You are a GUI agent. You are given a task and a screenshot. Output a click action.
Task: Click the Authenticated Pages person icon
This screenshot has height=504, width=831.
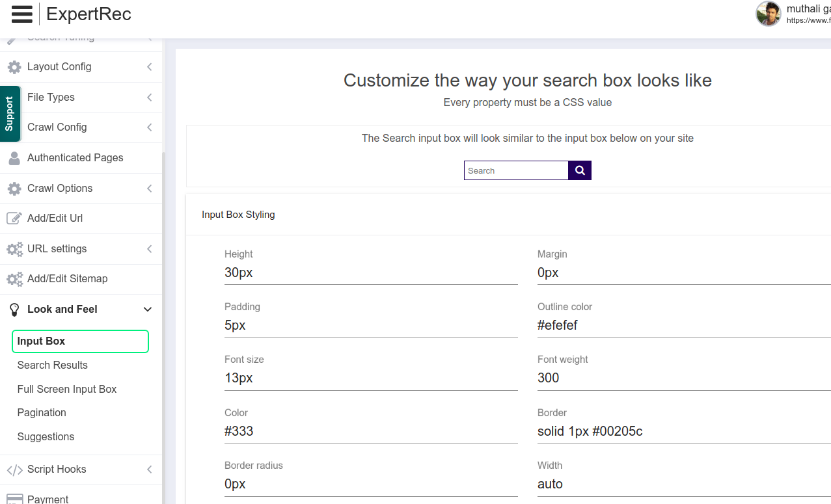[14, 158]
